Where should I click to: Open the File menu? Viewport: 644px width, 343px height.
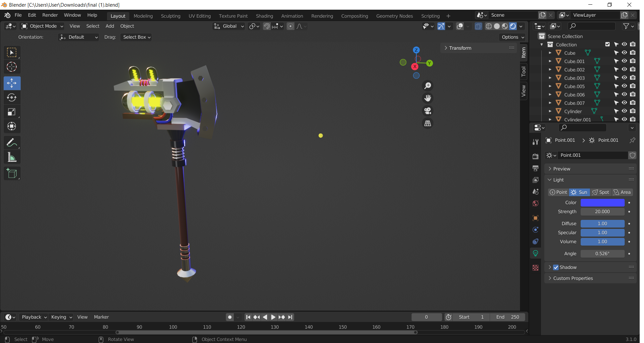(x=18, y=15)
